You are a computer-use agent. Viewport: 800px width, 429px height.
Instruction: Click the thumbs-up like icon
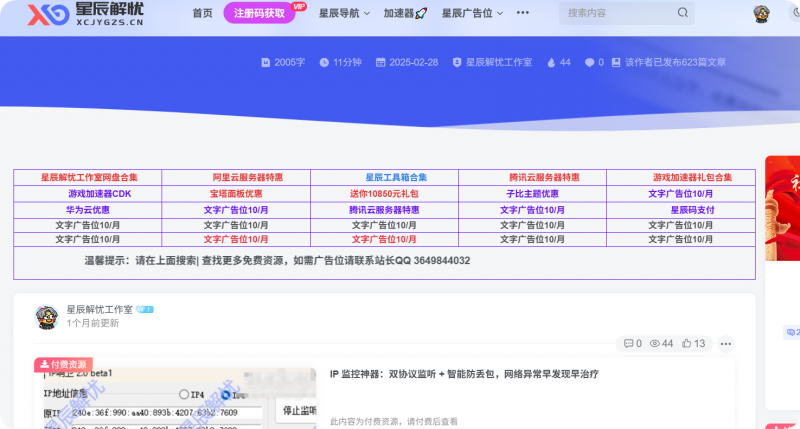[687, 343]
